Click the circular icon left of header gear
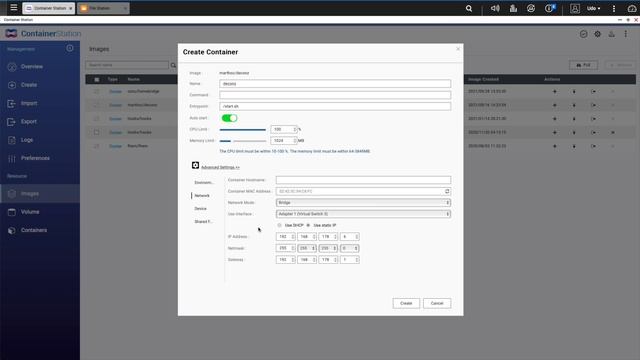The image size is (640, 360). tap(584, 34)
